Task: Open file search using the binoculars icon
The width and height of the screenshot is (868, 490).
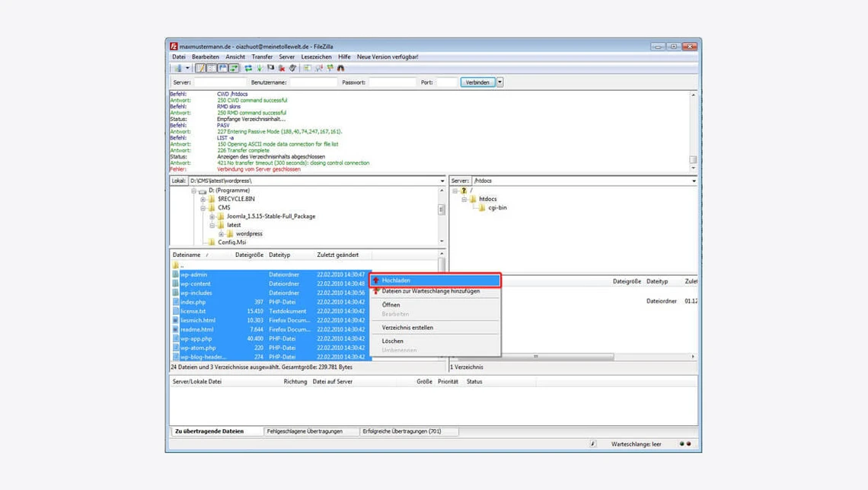Action: click(340, 68)
